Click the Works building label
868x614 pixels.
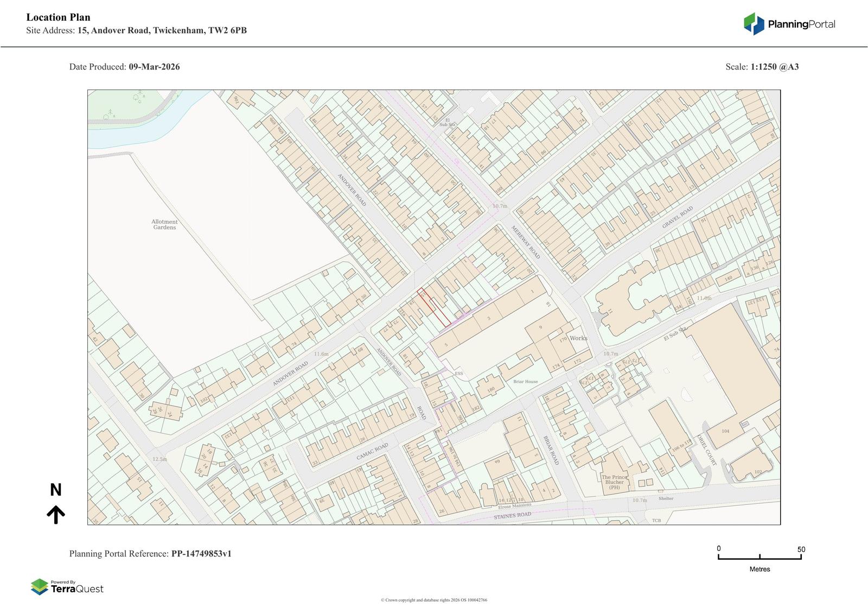pos(578,338)
